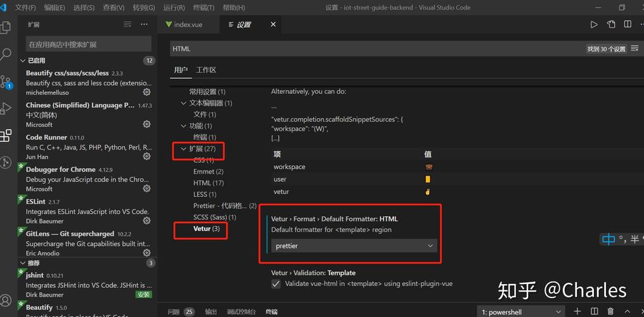The image size is (644, 317).
Task: Open extensions panel more actions ellipsis
Action: tap(144, 25)
